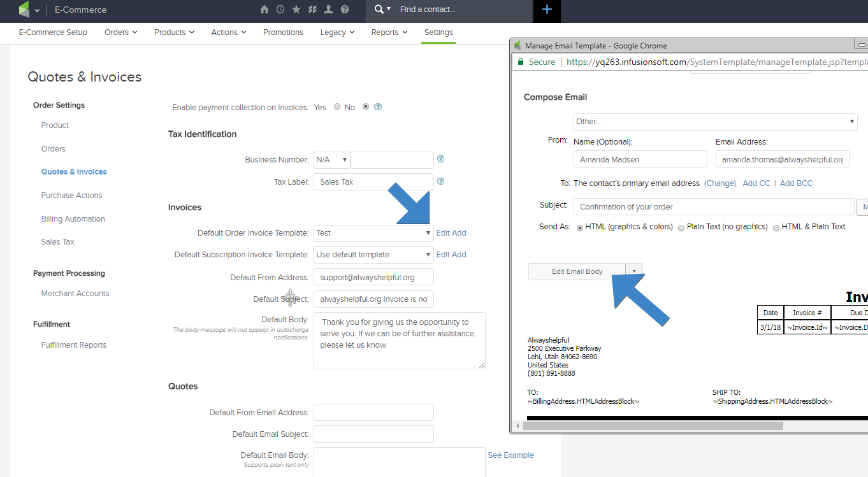The image size is (868, 477).
Task: Open Product in Order Settings sidebar
Action: 55,125
